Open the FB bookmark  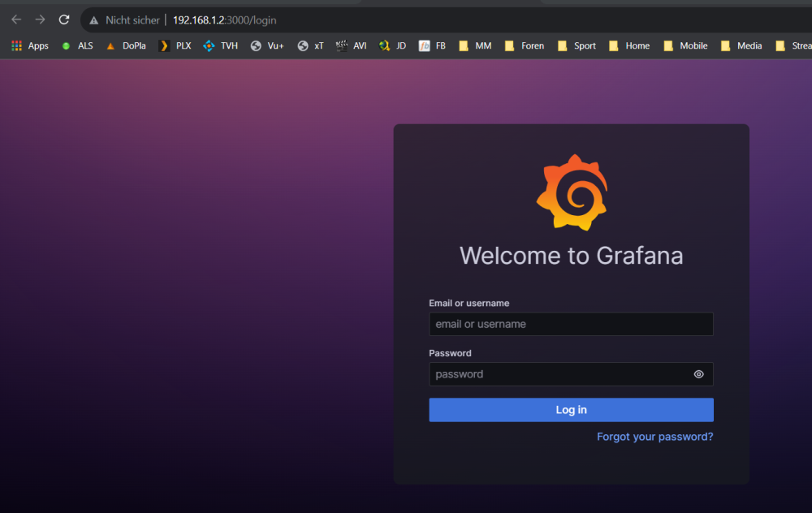433,45
